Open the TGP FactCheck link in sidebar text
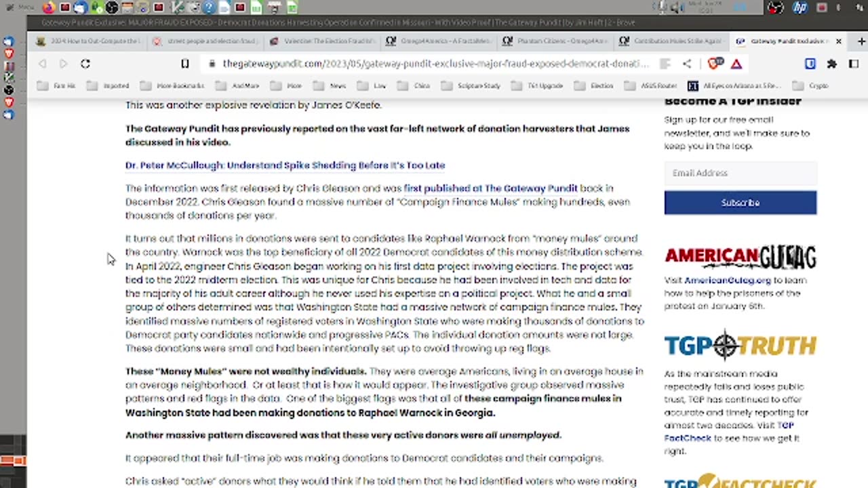This screenshot has width=868, height=488. [729, 432]
